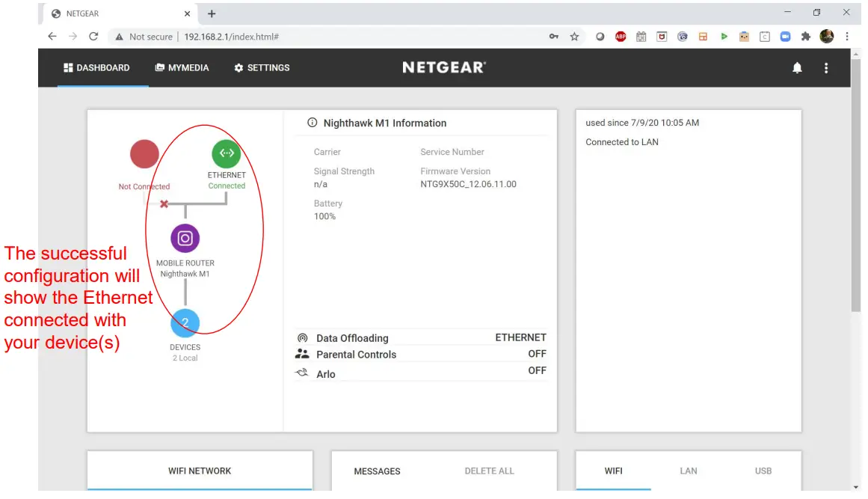The width and height of the screenshot is (868, 499).
Task: Open the notification bell icon
Action: pyautogui.click(x=796, y=67)
